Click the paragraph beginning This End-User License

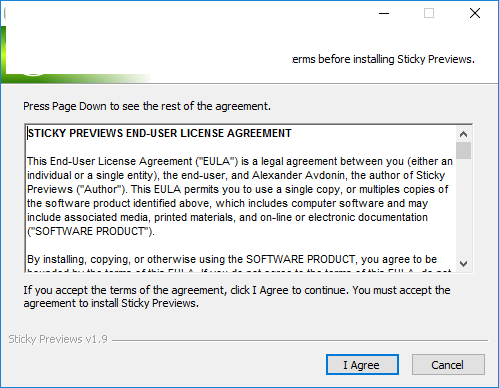240,196
